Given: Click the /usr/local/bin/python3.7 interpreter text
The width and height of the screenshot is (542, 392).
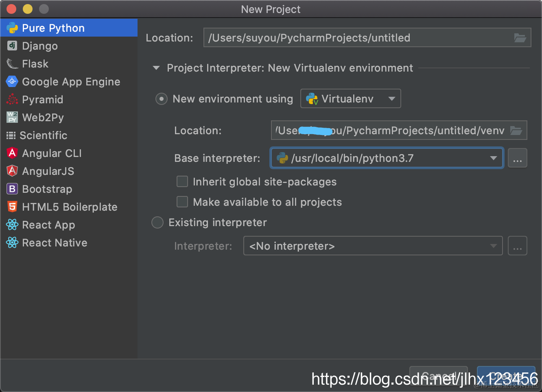Looking at the screenshot, I should click(352, 158).
